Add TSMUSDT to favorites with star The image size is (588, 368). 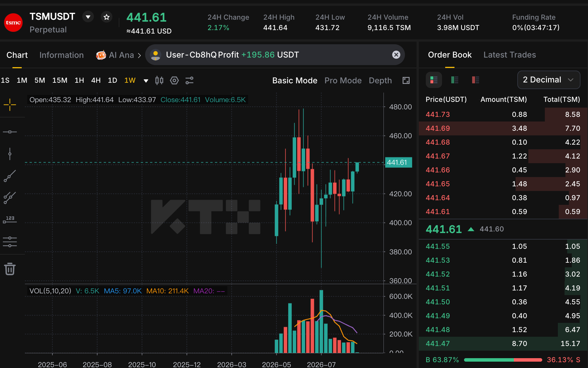click(x=107, y=17)
